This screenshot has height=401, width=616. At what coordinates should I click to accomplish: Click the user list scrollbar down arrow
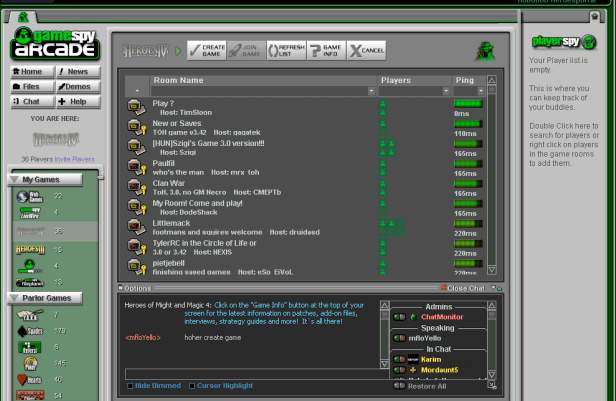pyautogui.click(x=492, y=374)
